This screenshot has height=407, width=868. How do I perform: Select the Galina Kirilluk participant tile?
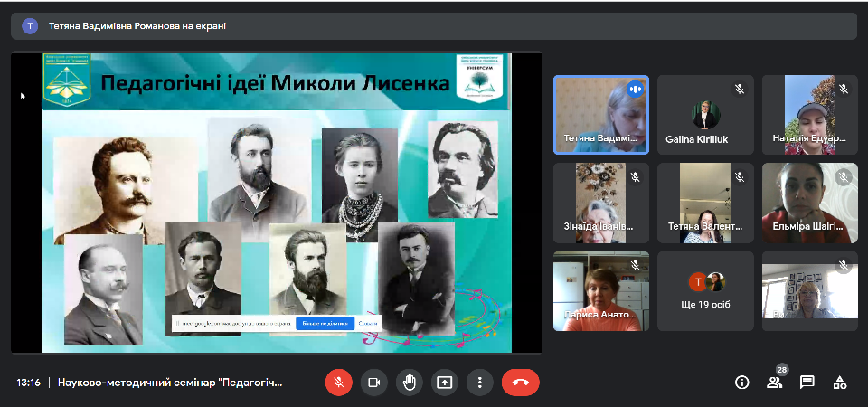tap(705, 115)
